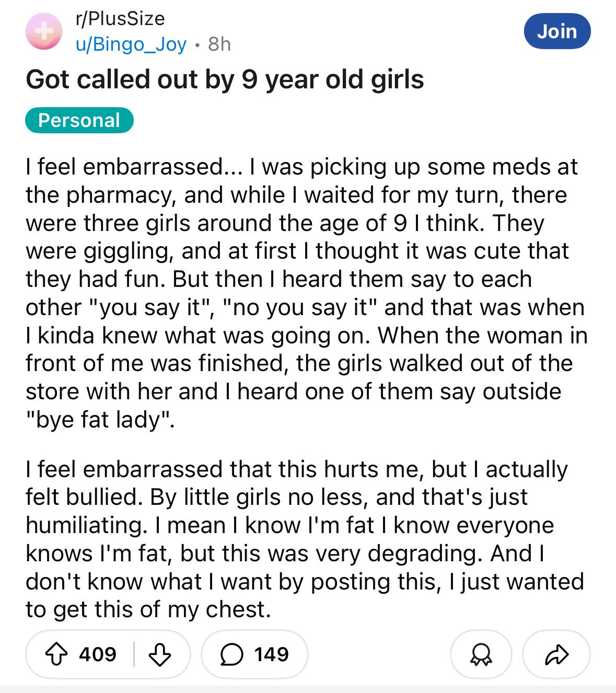Filter posts by the Personal flair tag
Screen dimensions: 616x693
[x=79, y=120]
